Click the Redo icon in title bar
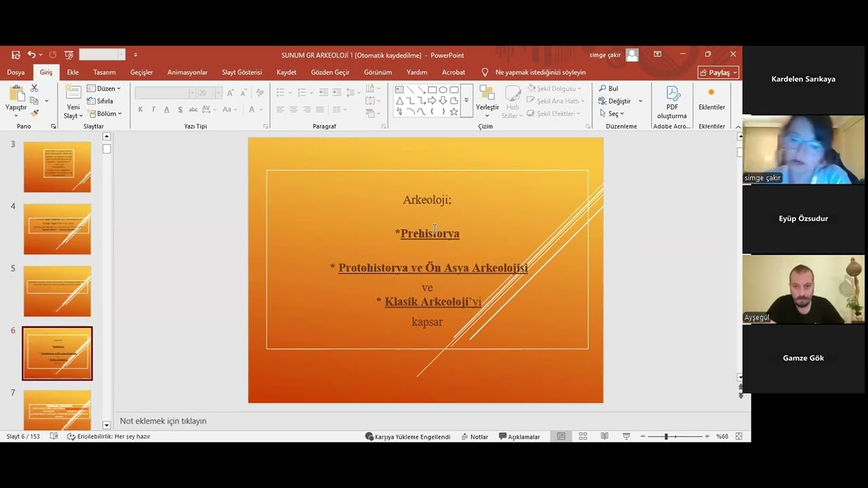Screen dimensions: 868x488 (x=53, y=55)
